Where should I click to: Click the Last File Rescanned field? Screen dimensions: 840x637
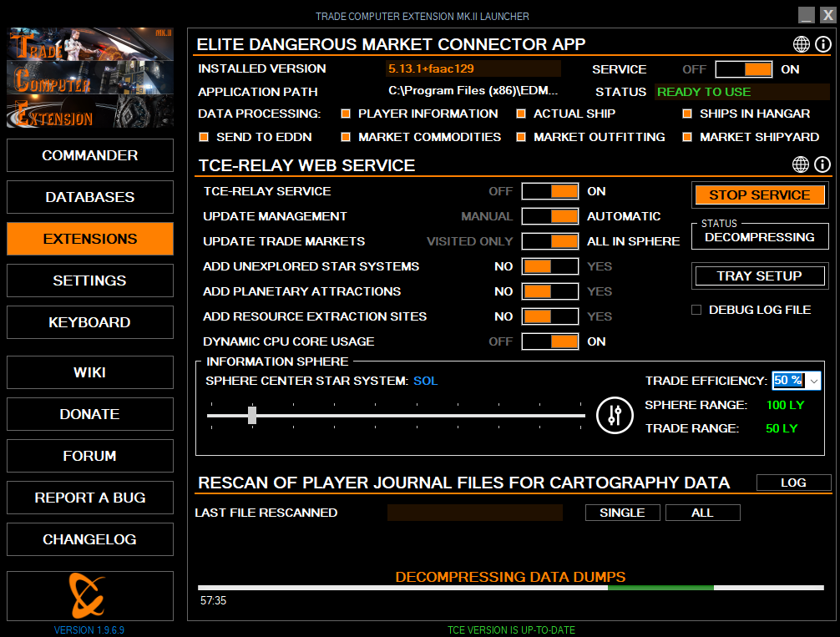point(475,513)
